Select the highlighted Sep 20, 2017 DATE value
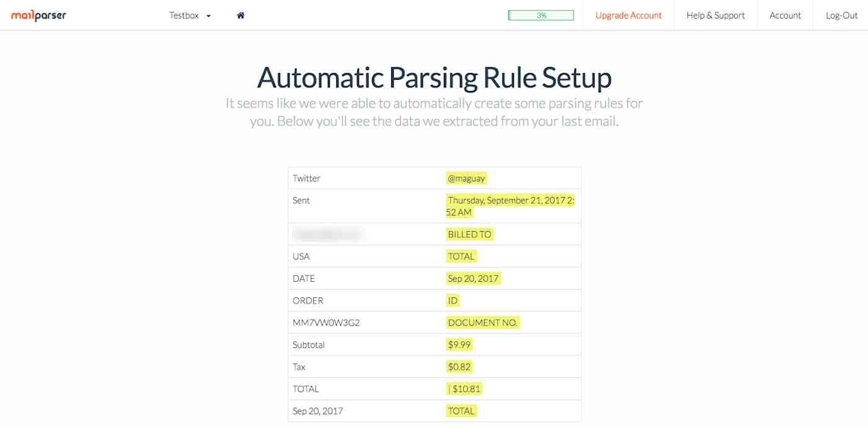 pos(472,278)
